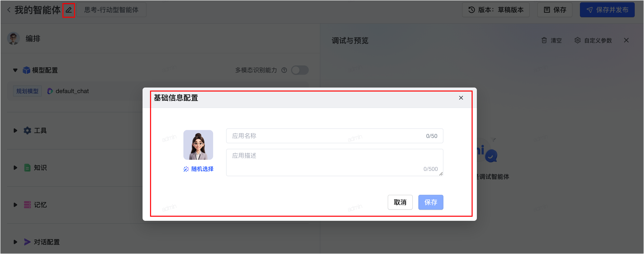This screenshot has height=254, width=644.
Task: Open the 版本: 草稿版本 history button
Action: click(495, 10)
